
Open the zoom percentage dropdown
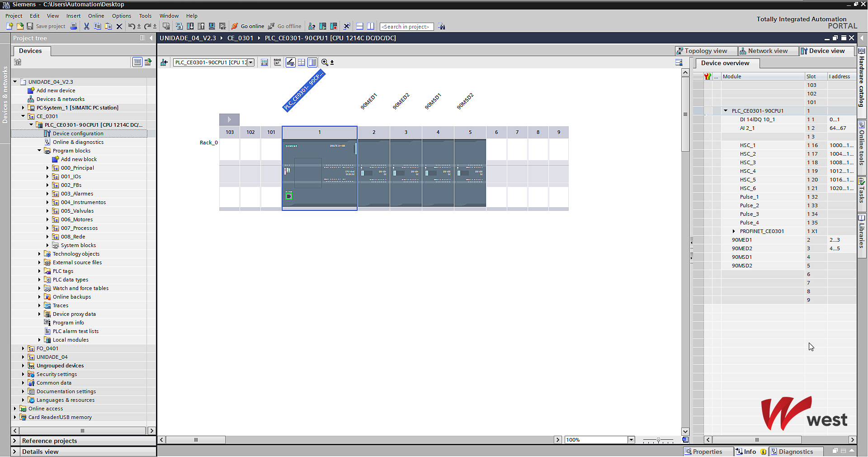click(631, 440)
